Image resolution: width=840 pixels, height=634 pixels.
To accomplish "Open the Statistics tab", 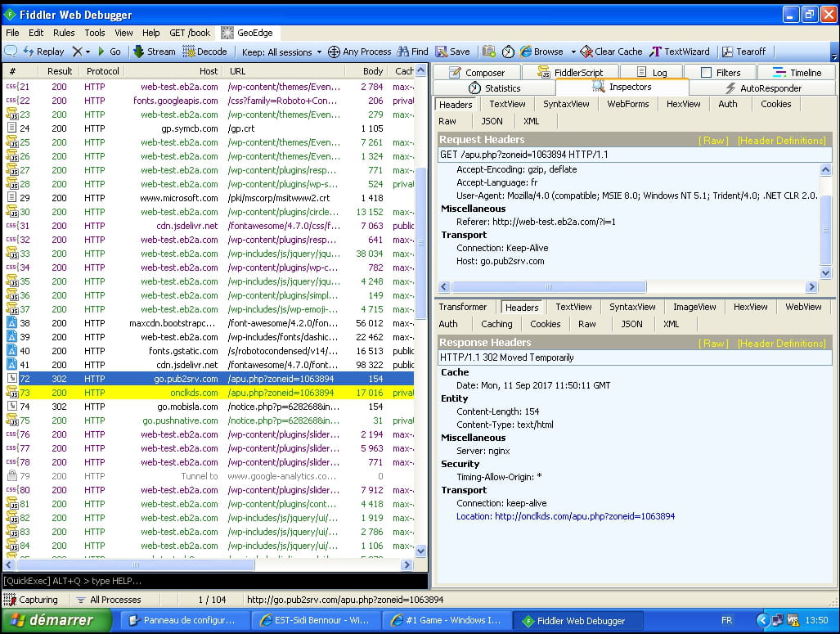I will coord(494,88).
